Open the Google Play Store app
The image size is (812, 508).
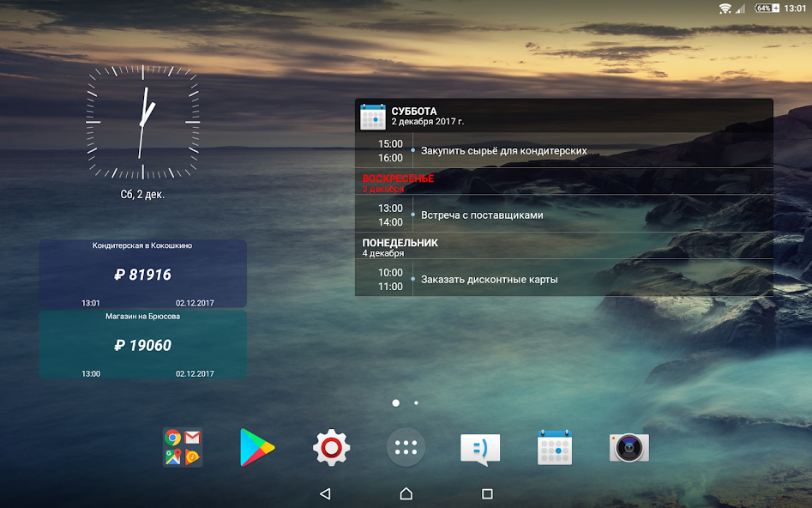pyautogui.click(x=257, y=447)
